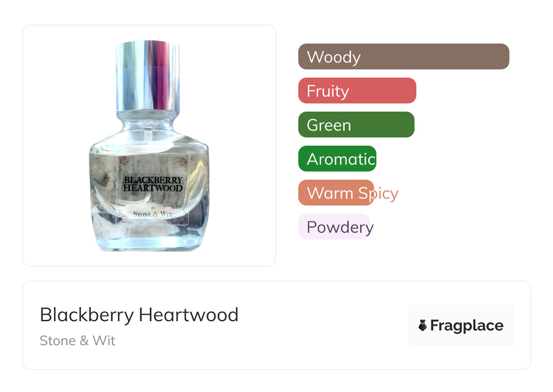Pick the Aromatic accord bar
The image size is (553, 392).
coord(337,159)
